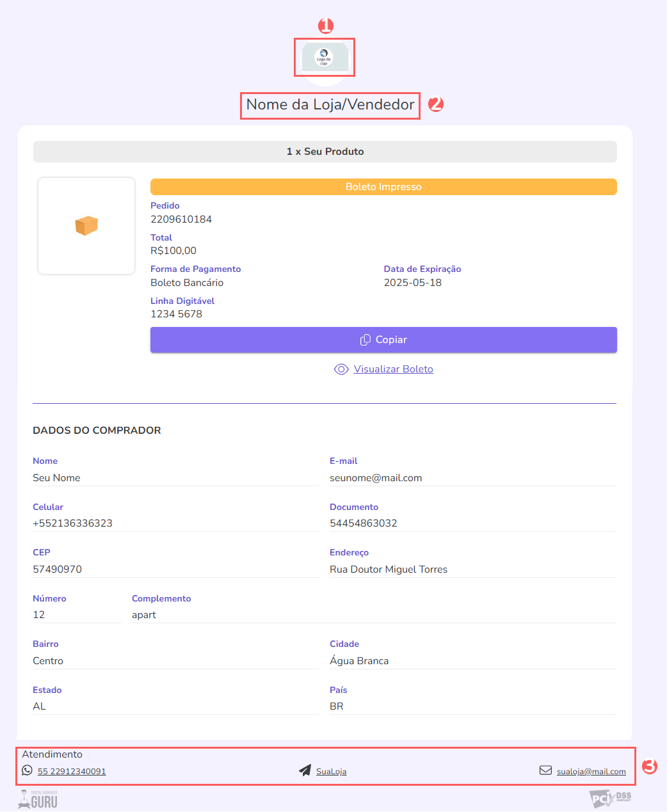Select the Telegram paper-plane icon near SuaLoja

pos(305,770)
